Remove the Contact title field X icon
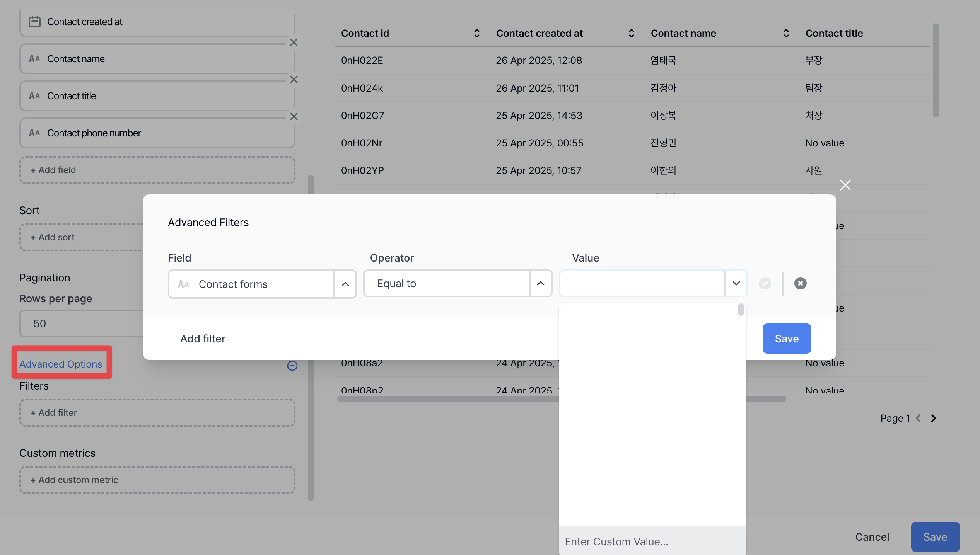This screenshot has width=980, height=555. pos(294,79)
